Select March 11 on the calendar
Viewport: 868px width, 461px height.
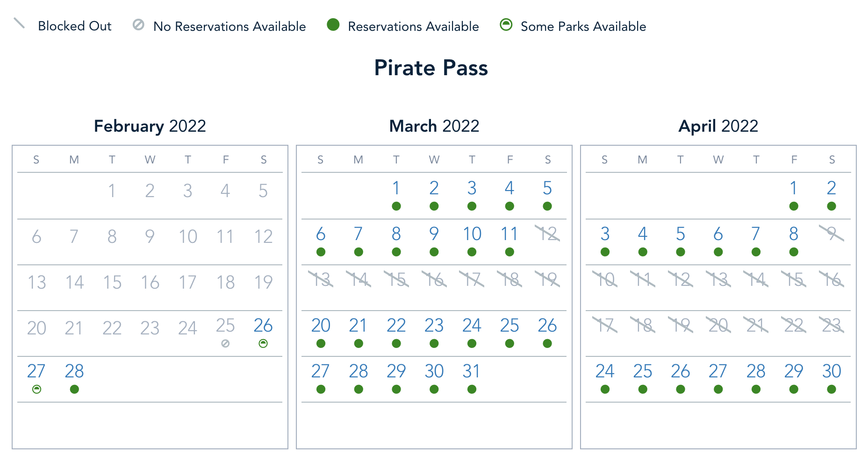click(x=509, y=234)
